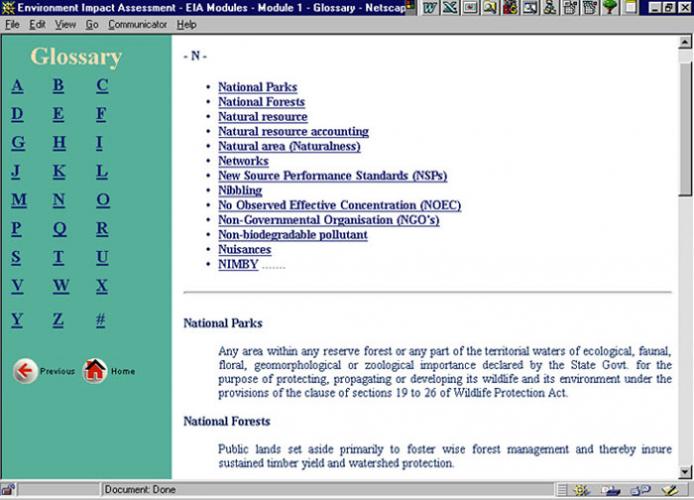Click the people figures icon in shortcut bar
Screen dimensions: 694x500
pyautogui.click(x=550, y=7)
